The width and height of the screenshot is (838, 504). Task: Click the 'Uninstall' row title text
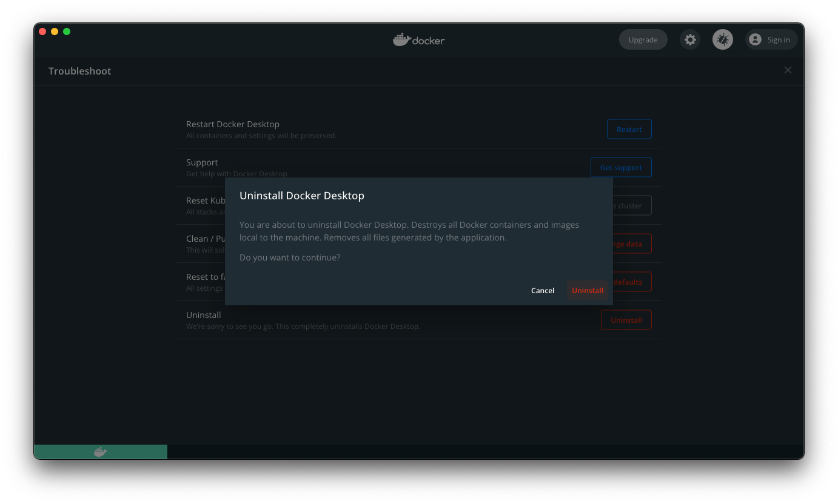pyautogui.click(x=204, y=315)
